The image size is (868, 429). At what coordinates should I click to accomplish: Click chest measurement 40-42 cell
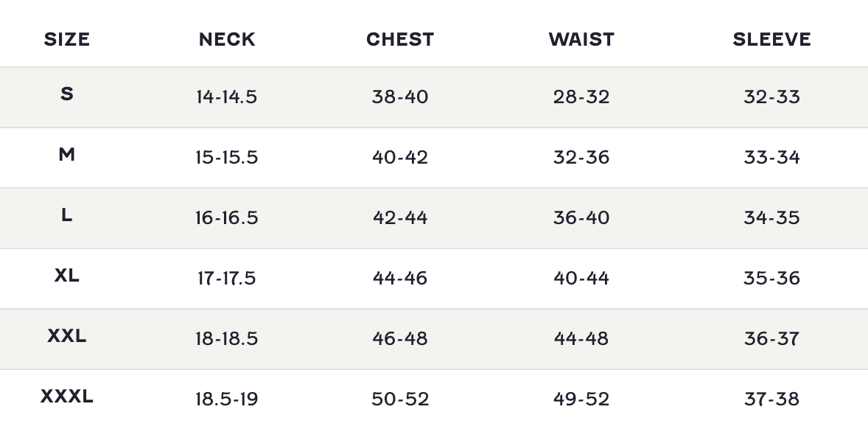tap(400, 158)
